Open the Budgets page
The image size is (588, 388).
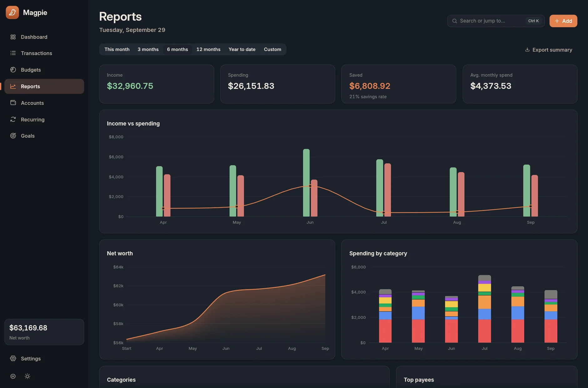pos(44,70)
